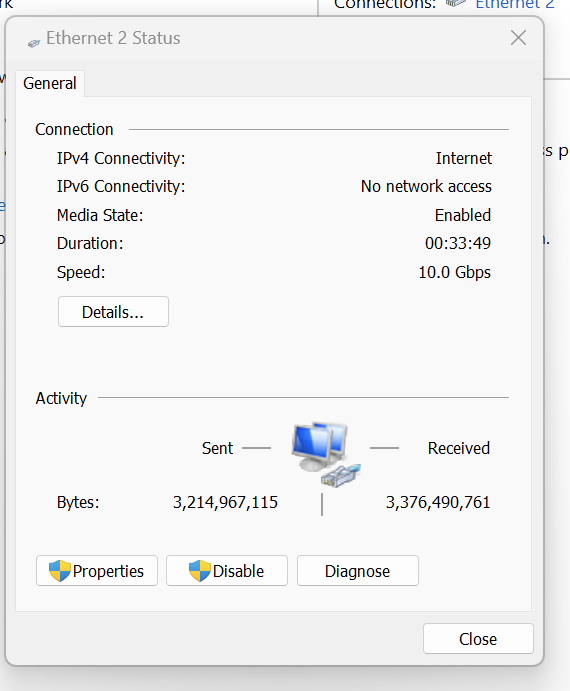Click the Close button
Image resolution: width=570 pixels, height=691 pixels.
tap(478, 639)
